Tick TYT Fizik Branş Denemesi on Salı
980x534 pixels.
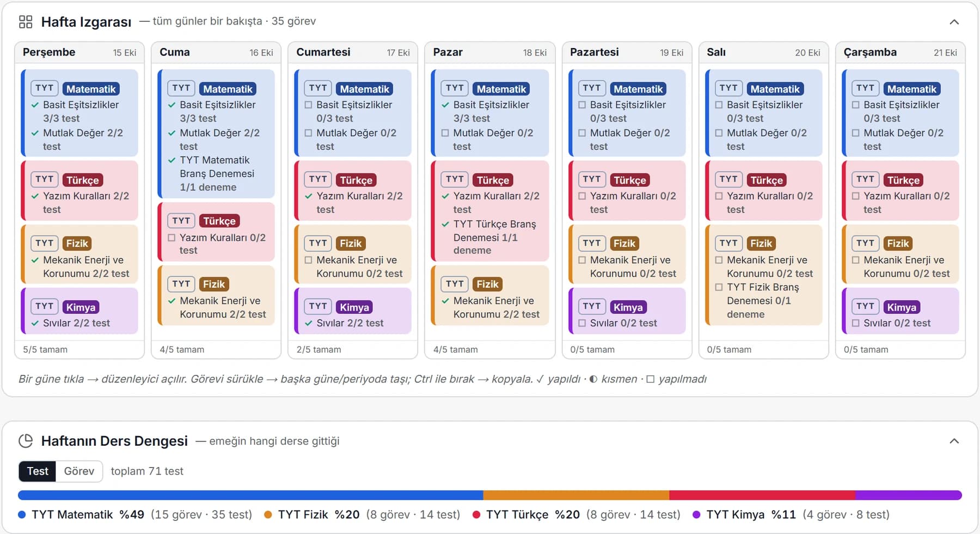(x=719, y=287)
